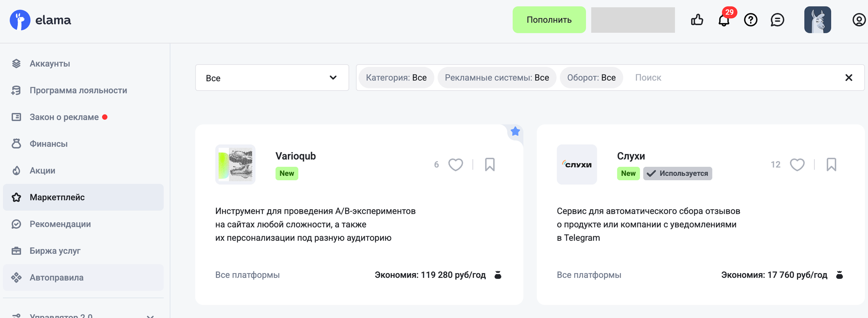The height and width of the screenshot is (318, 868).
Task: Open Финансы in the sidebar
Action: click(49, 144)
